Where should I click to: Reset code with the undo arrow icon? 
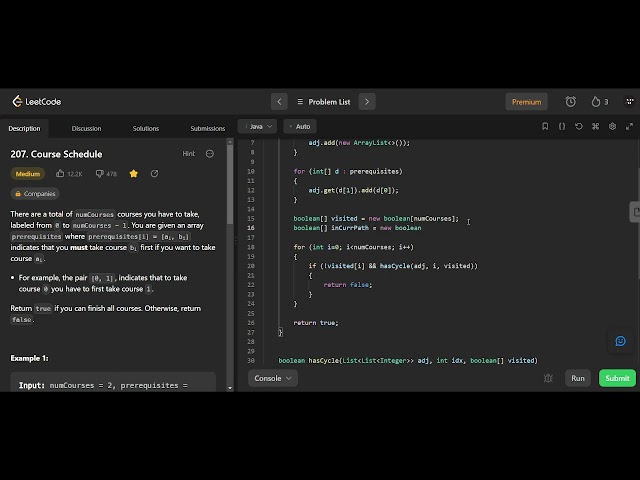[579, 127]
